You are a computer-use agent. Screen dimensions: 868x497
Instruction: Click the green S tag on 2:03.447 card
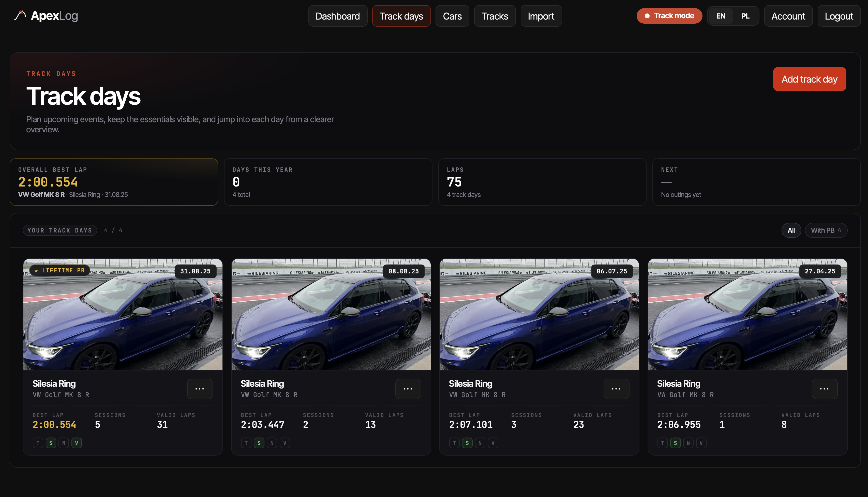pos(259,443)
